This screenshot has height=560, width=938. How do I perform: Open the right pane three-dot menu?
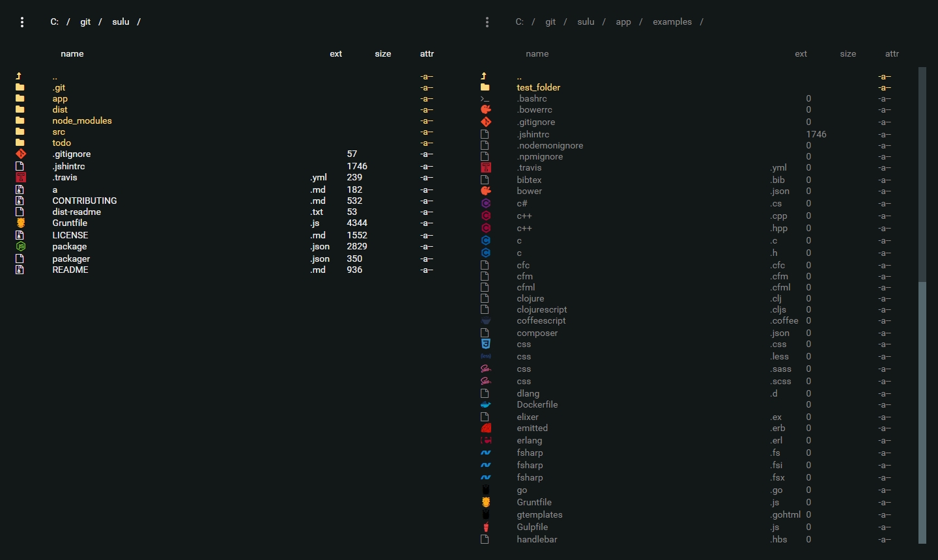[487, 22]
